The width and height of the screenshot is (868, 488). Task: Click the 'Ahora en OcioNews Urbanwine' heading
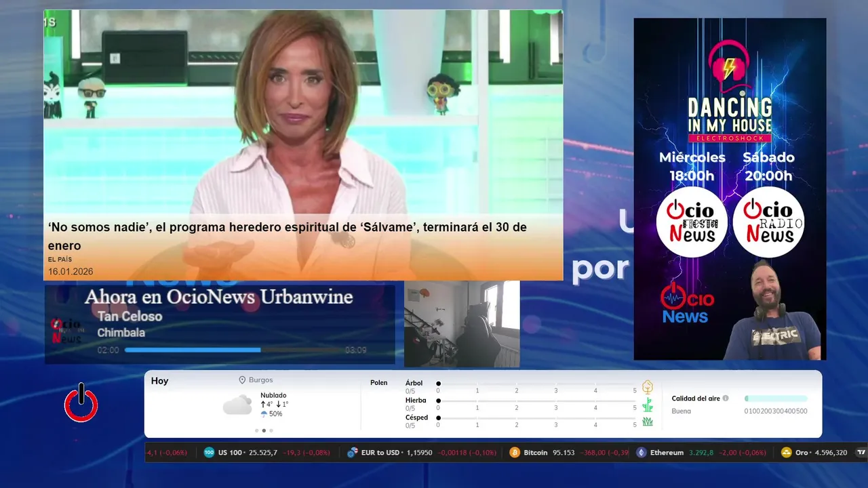coord(218,297)
